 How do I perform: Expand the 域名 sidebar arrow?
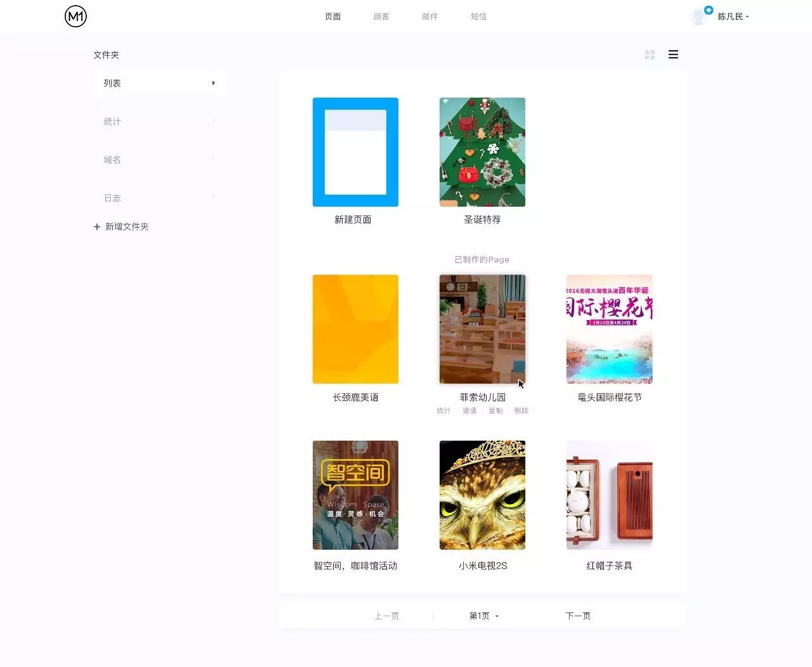coord(214,160)
